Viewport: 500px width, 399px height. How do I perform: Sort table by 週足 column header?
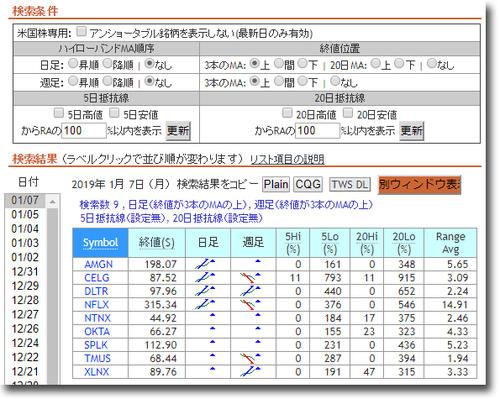253,243
